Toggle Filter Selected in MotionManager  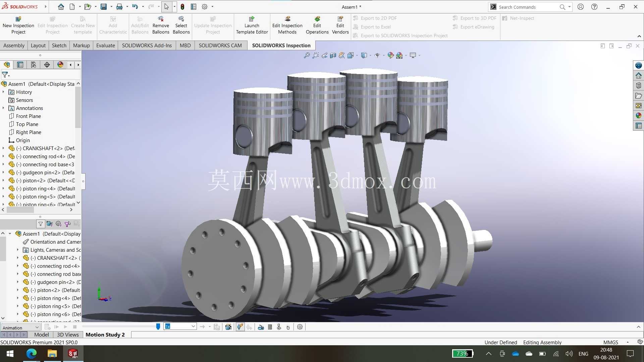(67, 224)
